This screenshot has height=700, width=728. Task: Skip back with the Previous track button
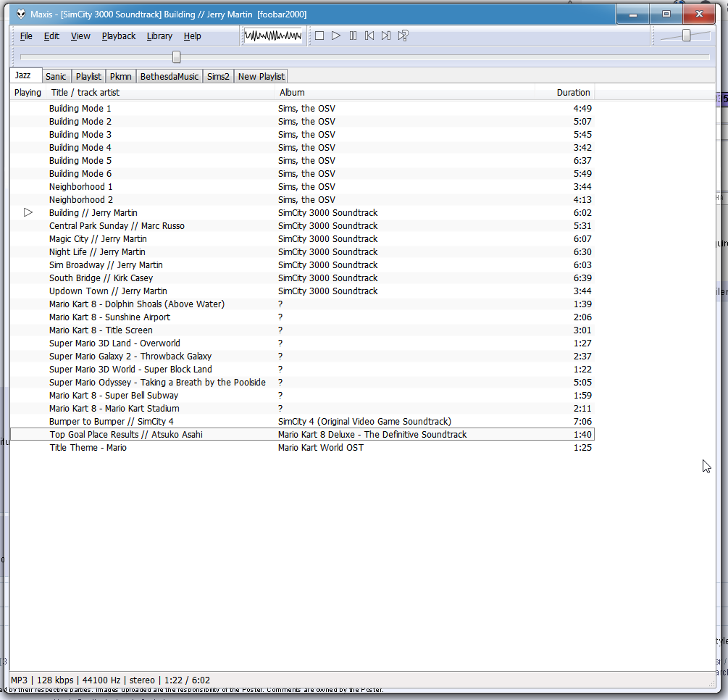click(x=369, y=36)
